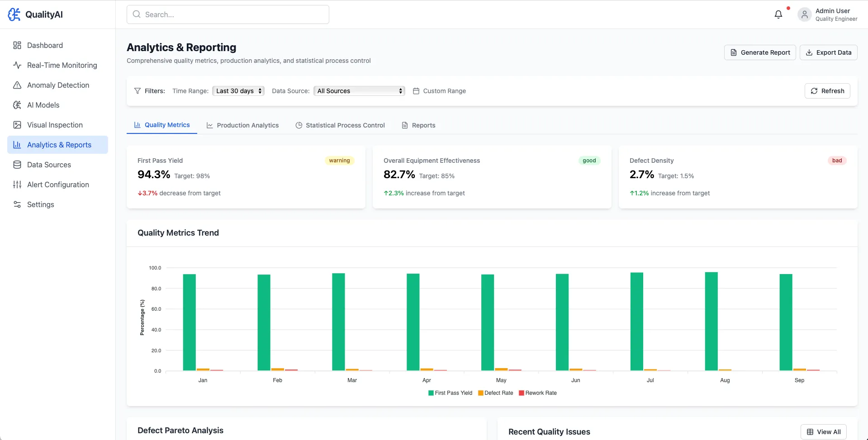Image resolution: width=868 pixels, height=440 pixels.
Task: Click the Refresh button
Action: coord(827,91)
